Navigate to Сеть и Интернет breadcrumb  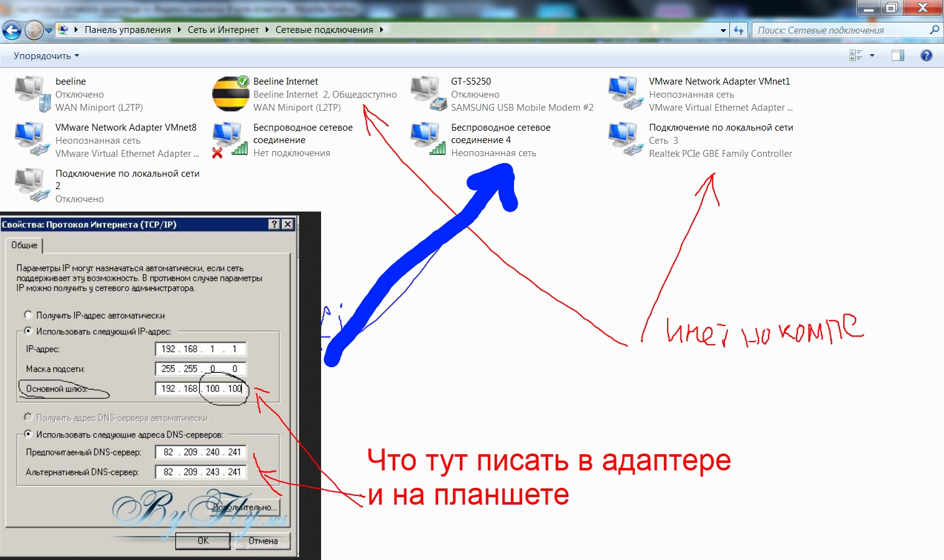pyautogui.click(x=223, y=29)
